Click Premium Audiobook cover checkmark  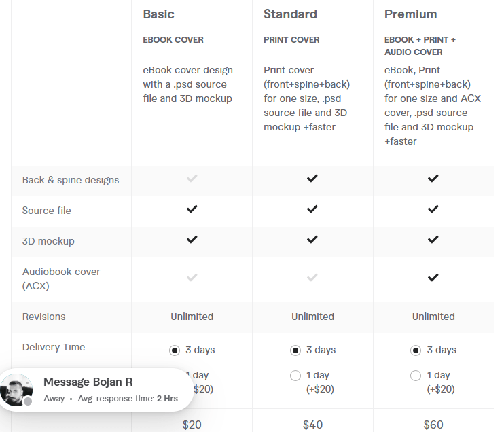(x=433, y=277)
